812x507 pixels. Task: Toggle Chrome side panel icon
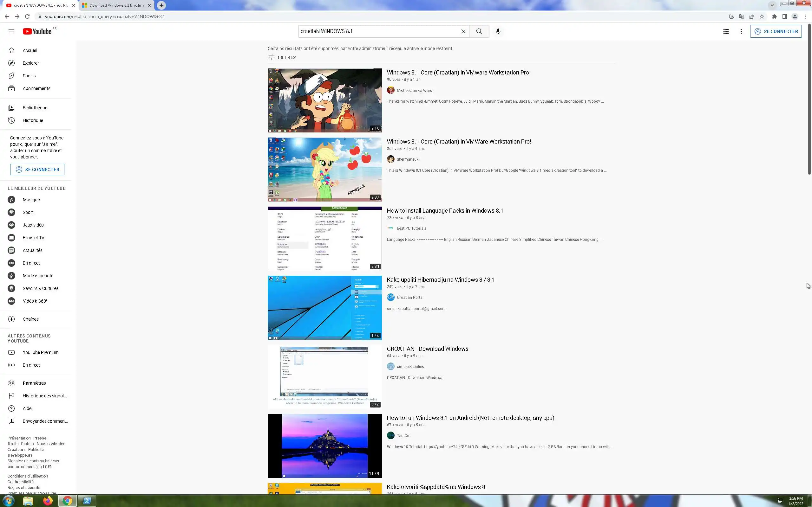784,16
